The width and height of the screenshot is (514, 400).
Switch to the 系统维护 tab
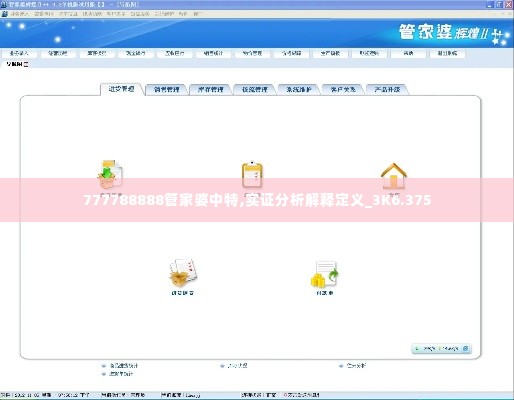pos(299,89)
